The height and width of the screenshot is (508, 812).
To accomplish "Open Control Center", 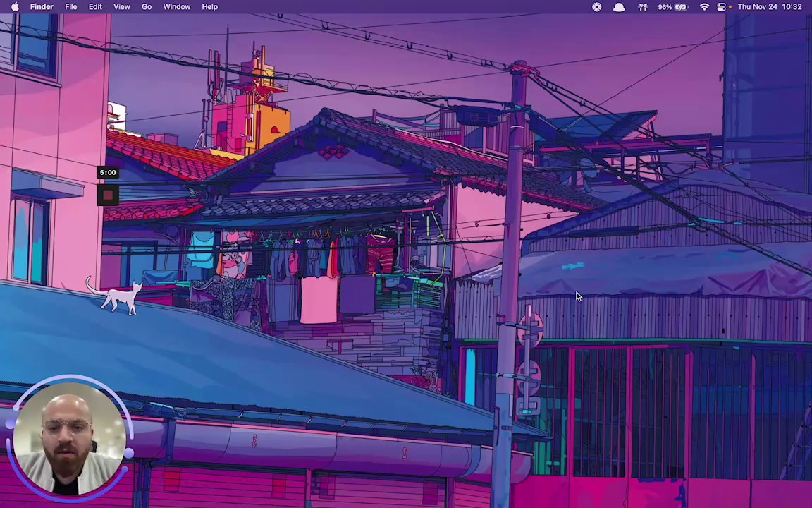I will [x=721, y=7].
